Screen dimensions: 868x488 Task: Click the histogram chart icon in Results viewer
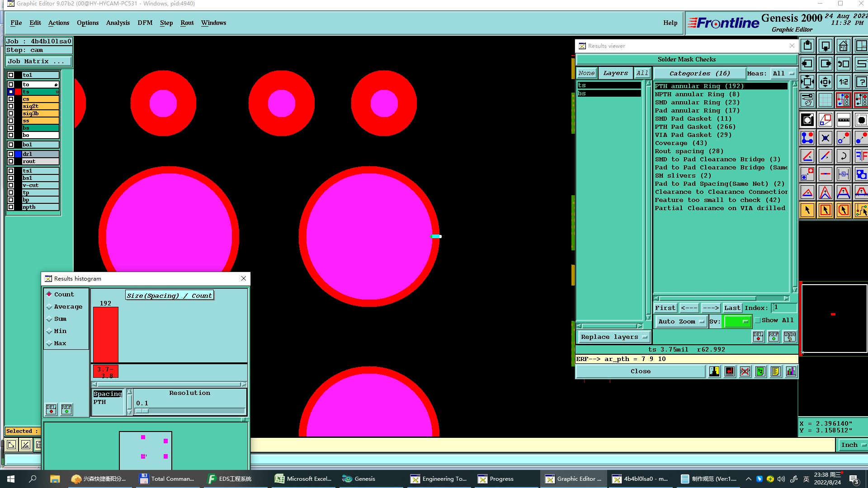coord(791,371)
